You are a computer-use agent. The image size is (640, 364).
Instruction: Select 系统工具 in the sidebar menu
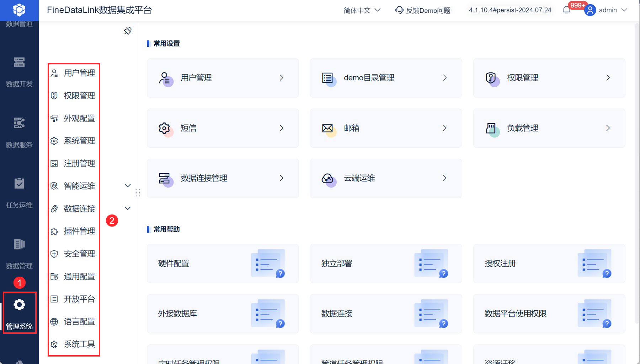[x=79, y=344]
